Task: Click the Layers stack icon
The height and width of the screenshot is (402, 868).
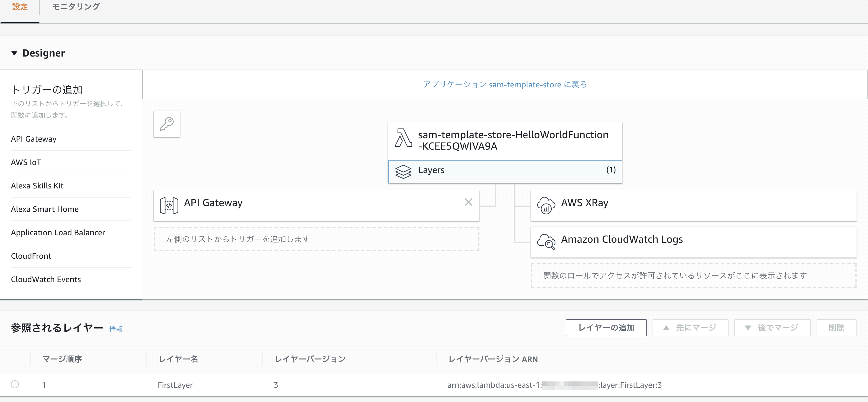Action: point(403,172)
